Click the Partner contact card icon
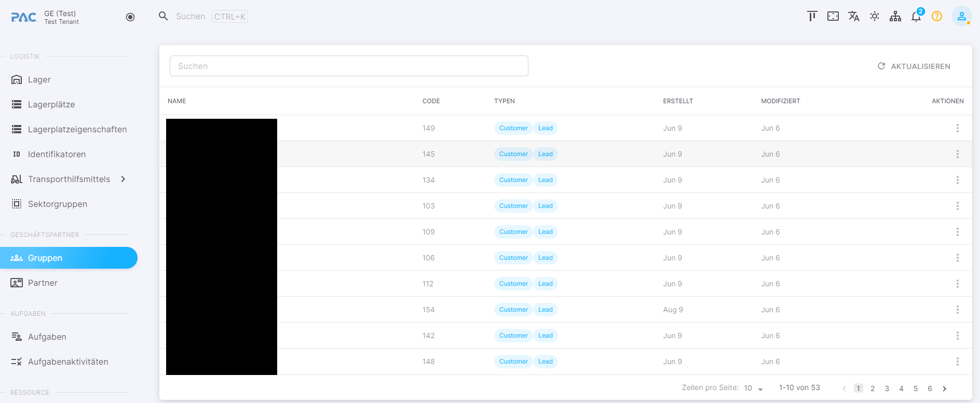Viewport: 980px width, 403px height. click(x=17, y=283)
